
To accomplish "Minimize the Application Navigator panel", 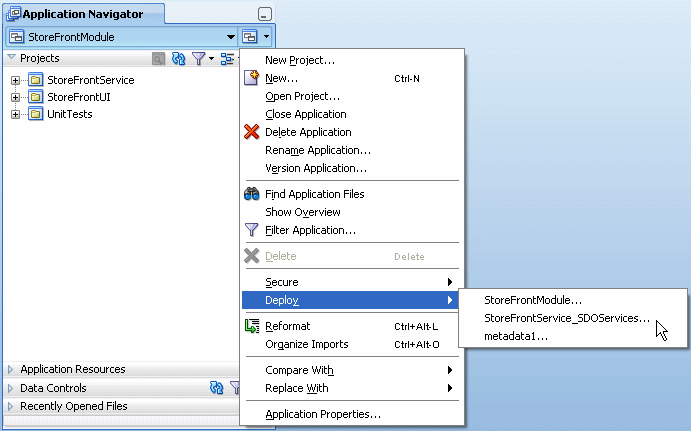I will (264, 15).
